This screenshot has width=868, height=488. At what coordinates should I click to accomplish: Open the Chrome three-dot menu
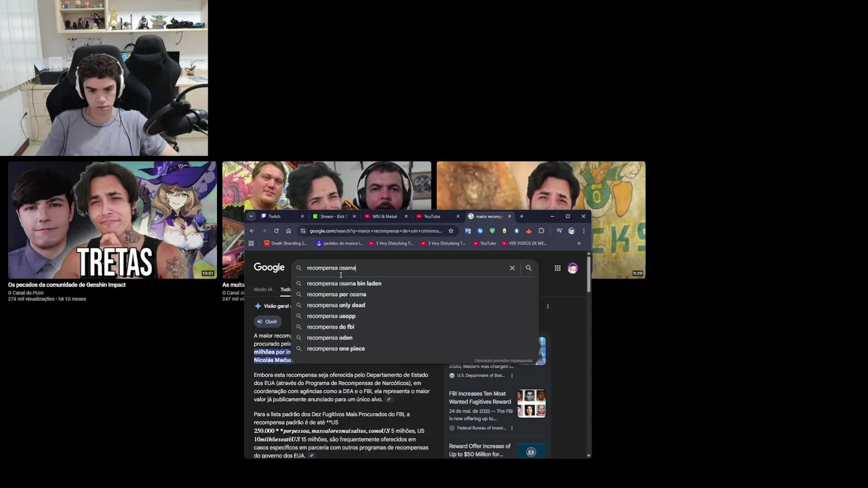point(584,230)
